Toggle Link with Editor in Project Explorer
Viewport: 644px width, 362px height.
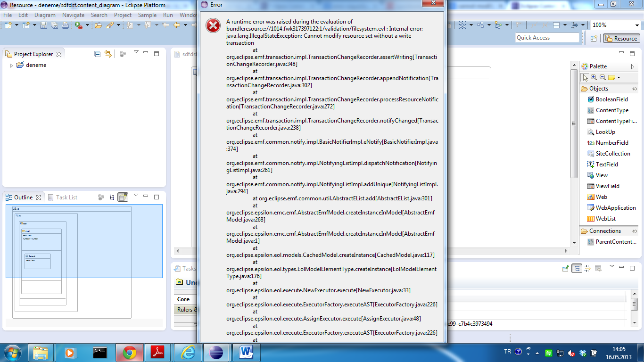tap(108, 54)
